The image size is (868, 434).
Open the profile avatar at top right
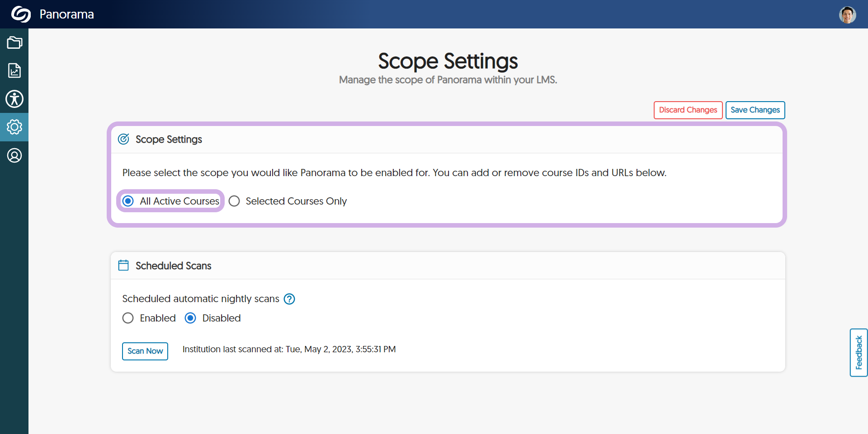[847, 14]
